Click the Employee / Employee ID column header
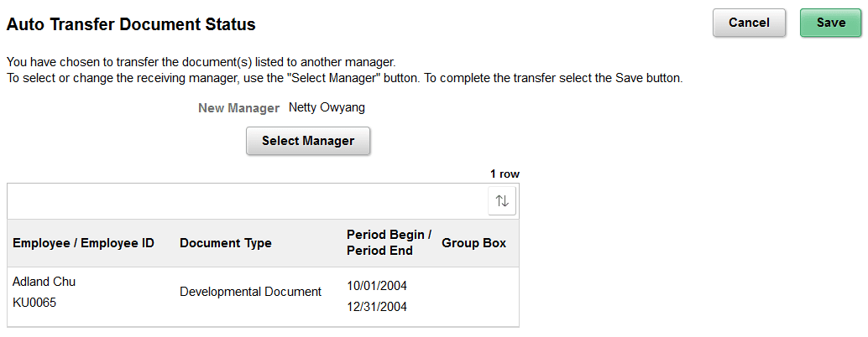Viewport: 868px width, 337px height. pyautogui.click(x=83, y=244)
